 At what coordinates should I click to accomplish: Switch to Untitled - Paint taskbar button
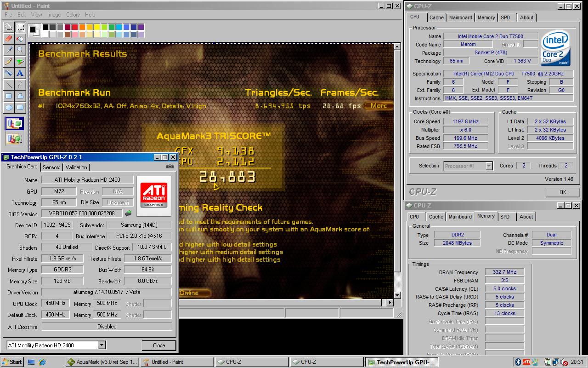pyautogui.click(x=177, y=362)
